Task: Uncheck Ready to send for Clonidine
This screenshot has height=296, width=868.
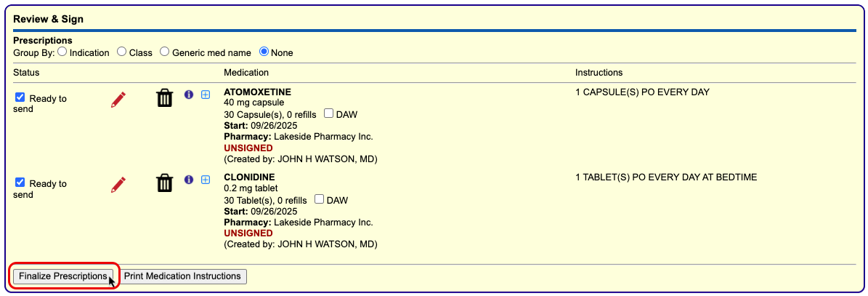Action: [x=20, y=183]
